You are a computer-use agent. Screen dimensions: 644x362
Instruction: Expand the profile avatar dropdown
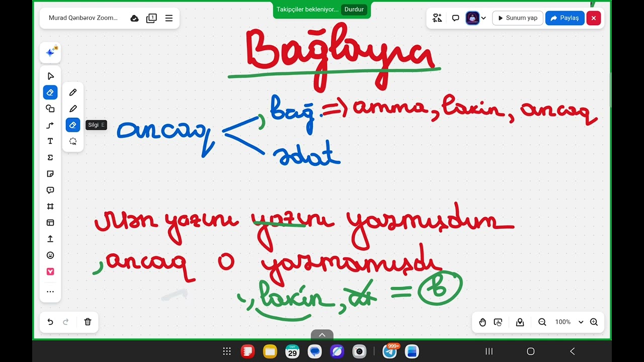[484, 18]
